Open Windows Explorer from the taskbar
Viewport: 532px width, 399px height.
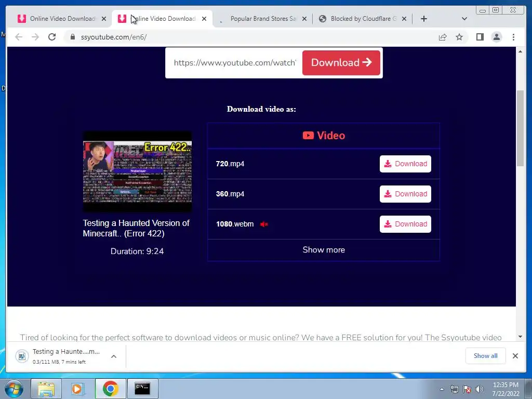46,389
